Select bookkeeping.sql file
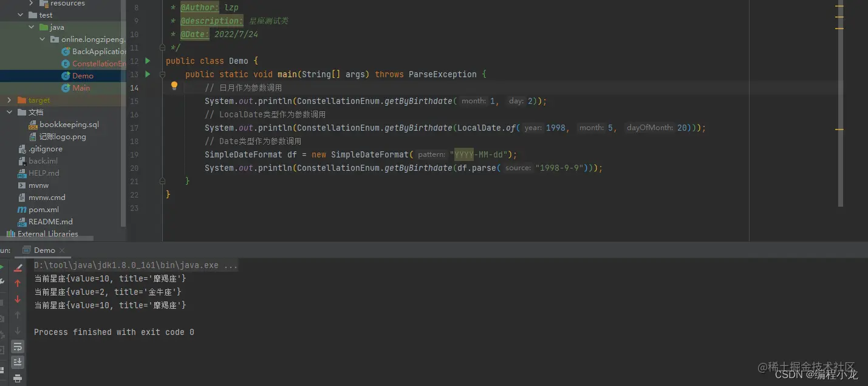This screenshot has width=868, height=386. [64, 125]
